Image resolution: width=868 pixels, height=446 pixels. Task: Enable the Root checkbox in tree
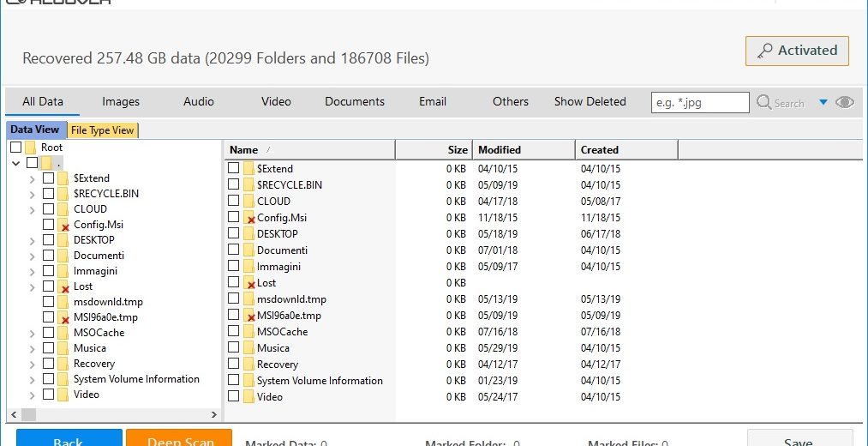pyautogui.click(x=15, y=148)
